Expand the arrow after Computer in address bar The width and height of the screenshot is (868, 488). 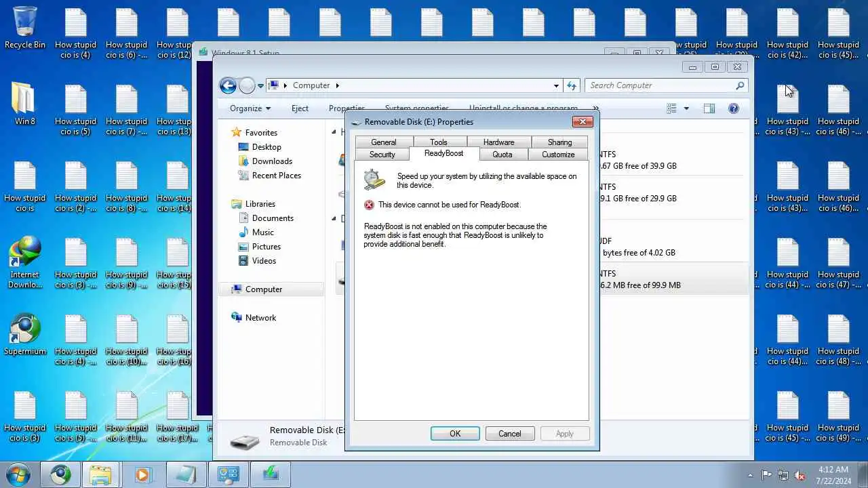click(337, 85)
